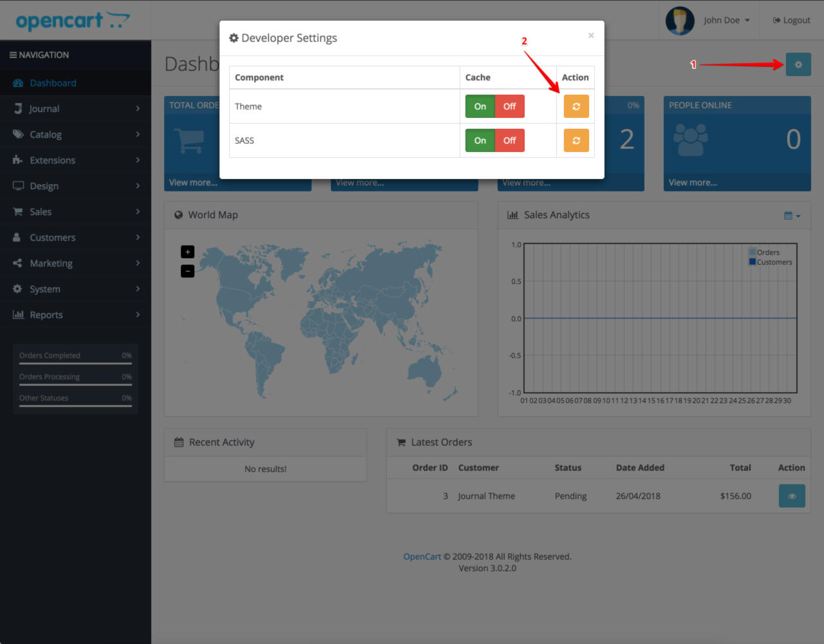Open Sales Analytics calendar range dropdown
This screenshot has height=644, width=824.
coord(792,216)
